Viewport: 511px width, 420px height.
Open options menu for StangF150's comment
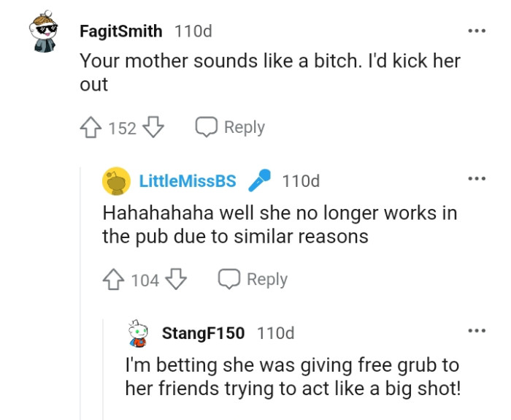tap(476, 331)
